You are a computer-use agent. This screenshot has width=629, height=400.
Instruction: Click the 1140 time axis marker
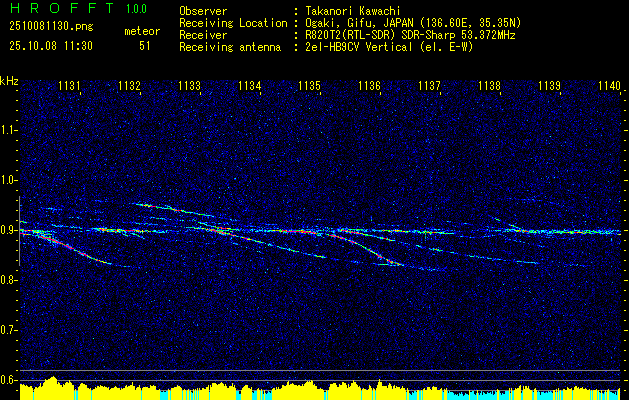point(609,85)
